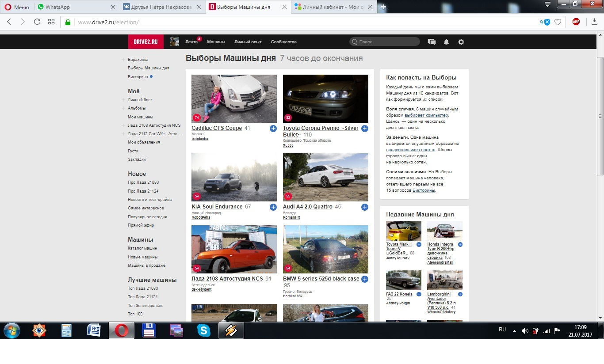Screen dimensions: 604x364
Task: Switch to Личный кабинет tab
Action: [334, 7]
